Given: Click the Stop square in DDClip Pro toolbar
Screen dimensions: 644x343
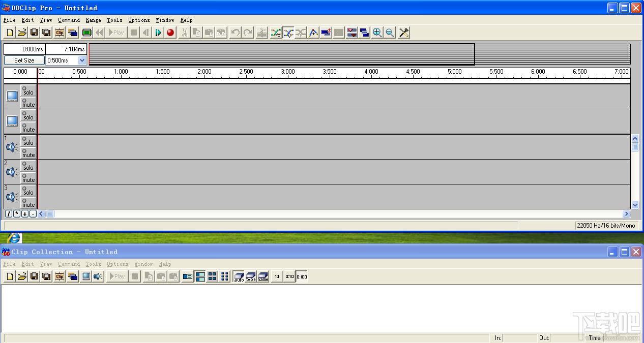Looking at the screenshot, I should (134, 33).
